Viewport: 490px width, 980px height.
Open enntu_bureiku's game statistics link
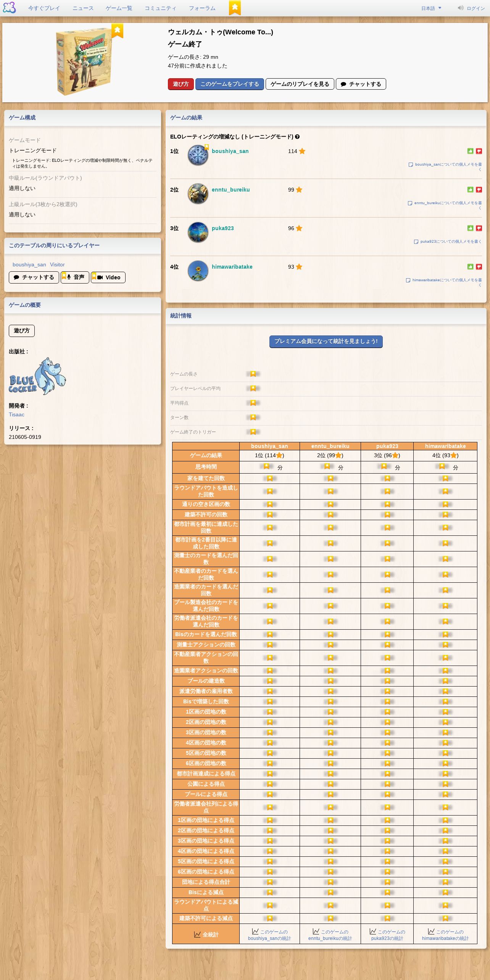(330, 935)
